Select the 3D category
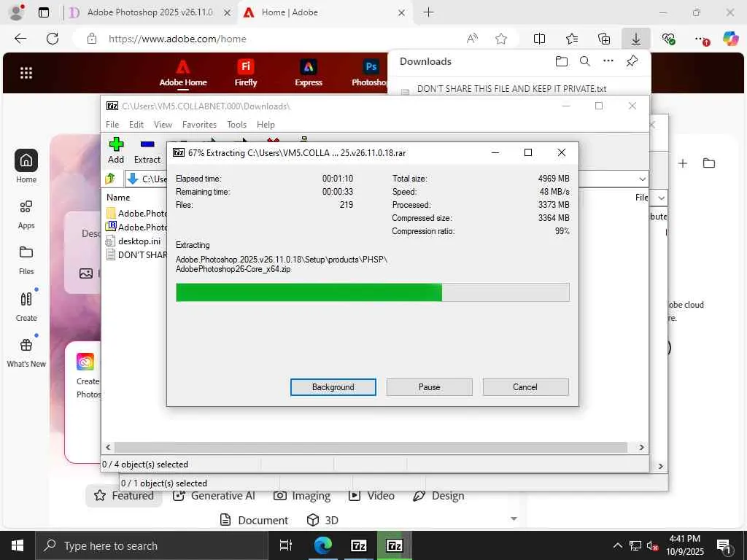 click(x=322, y=520)
